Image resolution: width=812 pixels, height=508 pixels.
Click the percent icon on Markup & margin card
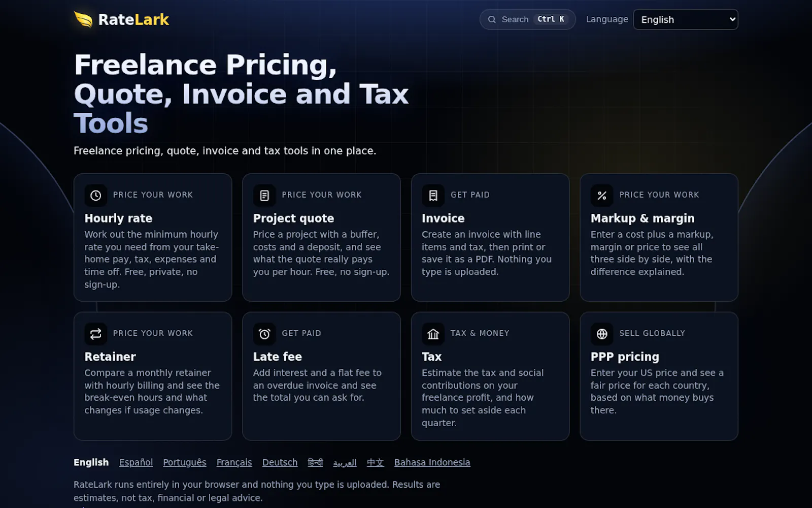tap(602, 195)
